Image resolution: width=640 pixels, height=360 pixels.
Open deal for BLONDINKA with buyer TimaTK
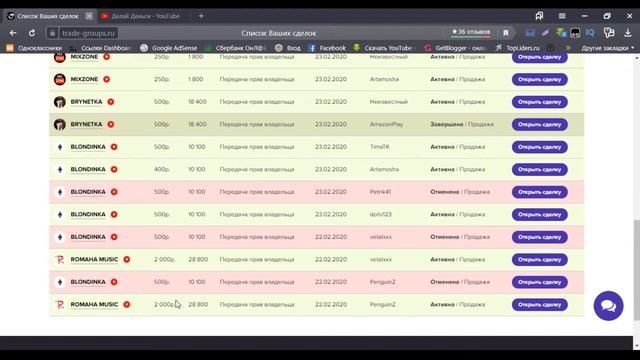(539, 147)
